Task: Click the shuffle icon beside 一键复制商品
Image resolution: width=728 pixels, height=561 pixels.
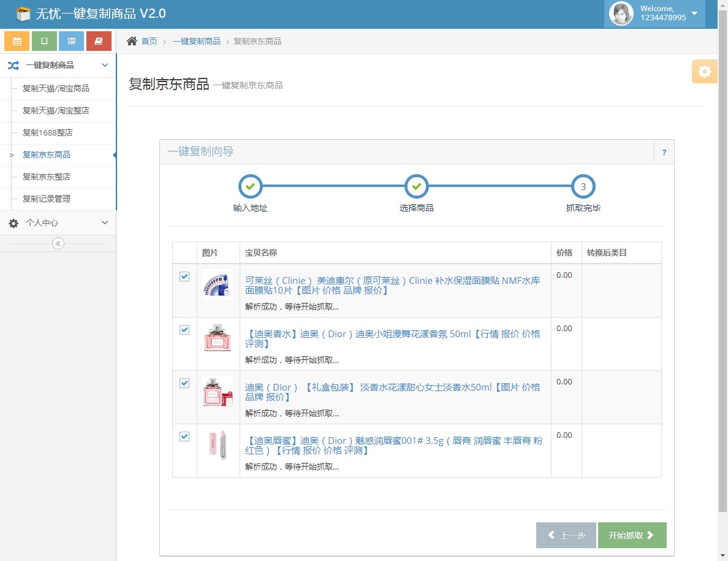Action: 13,66
